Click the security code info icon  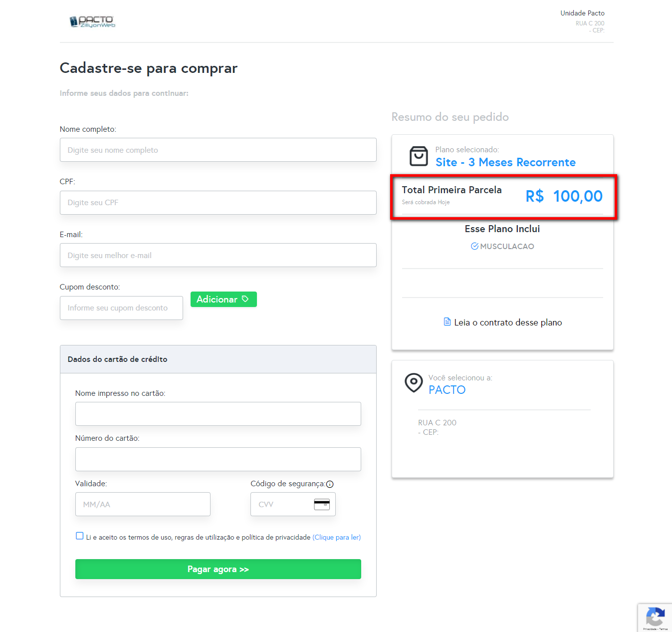[330, 484]
